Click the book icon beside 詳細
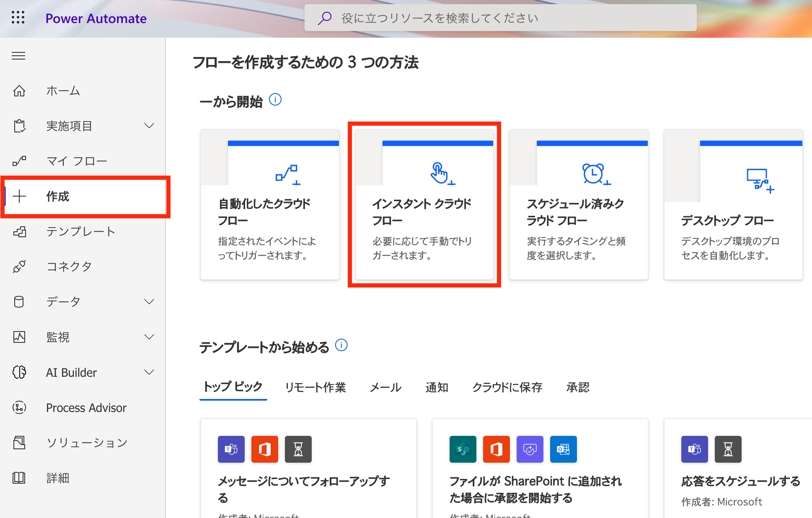Viewport: 812px width, 518px height. tap(19, 478)
